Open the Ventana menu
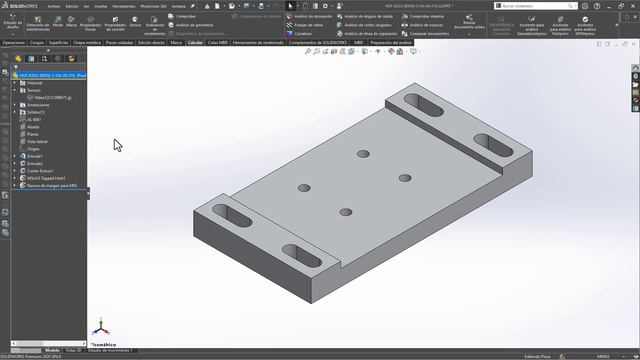The width and height of the screenshot is (640, 360). coord(178,6)
